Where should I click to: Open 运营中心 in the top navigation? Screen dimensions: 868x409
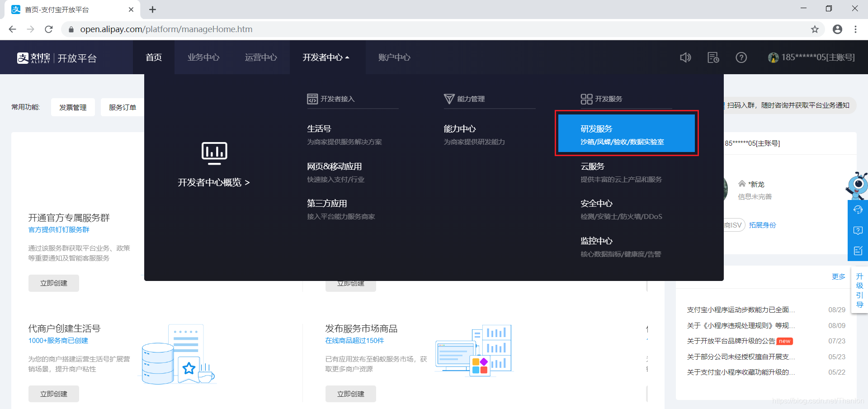click(x=261, y=57)
